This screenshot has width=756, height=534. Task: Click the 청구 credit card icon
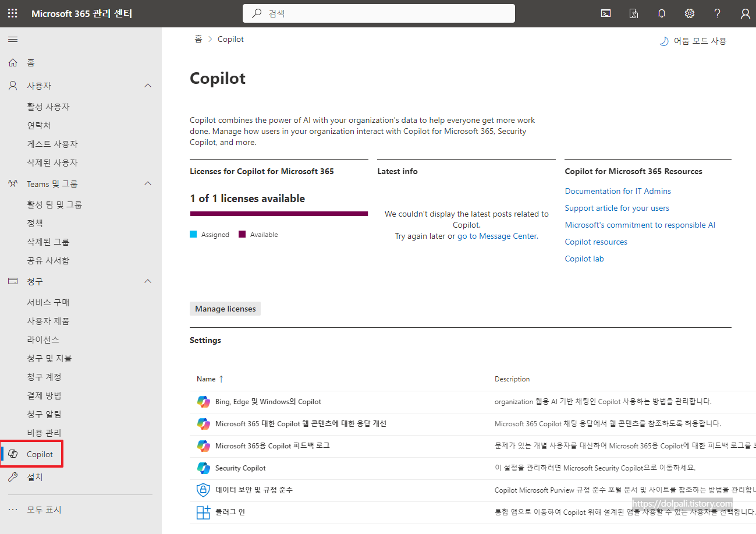coord(13,281)
